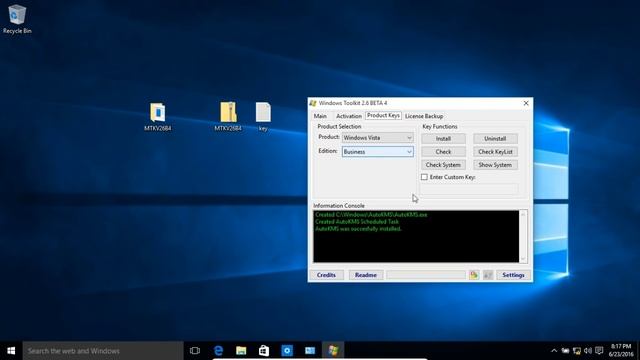Click the Office toolkit switch icon
The height and width of the screenshot is (360, 640).
click(473, 275)
